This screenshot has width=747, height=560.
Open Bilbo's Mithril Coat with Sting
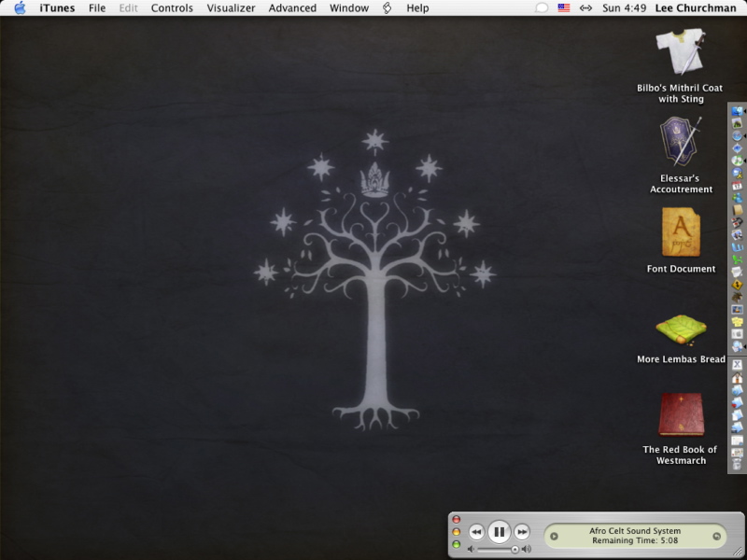680,53
